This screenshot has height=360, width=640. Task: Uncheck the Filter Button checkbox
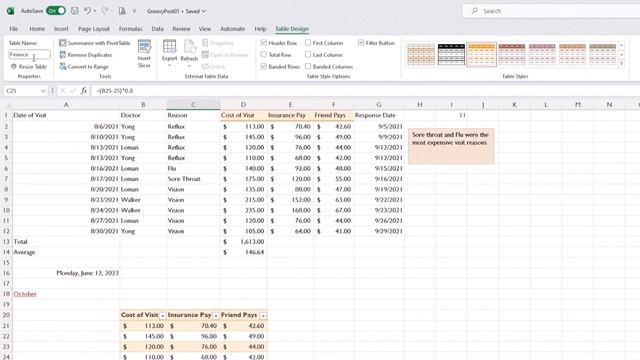[361, 42]
